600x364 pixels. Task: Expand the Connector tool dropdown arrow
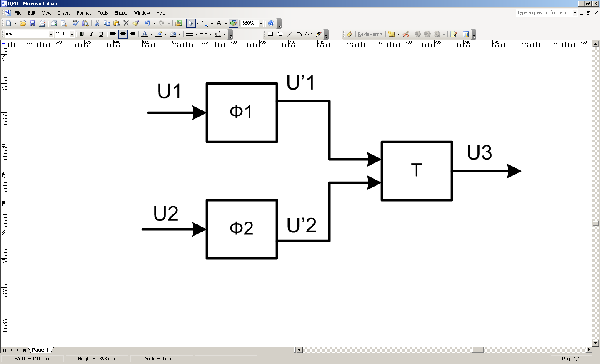tap(212, 23)
